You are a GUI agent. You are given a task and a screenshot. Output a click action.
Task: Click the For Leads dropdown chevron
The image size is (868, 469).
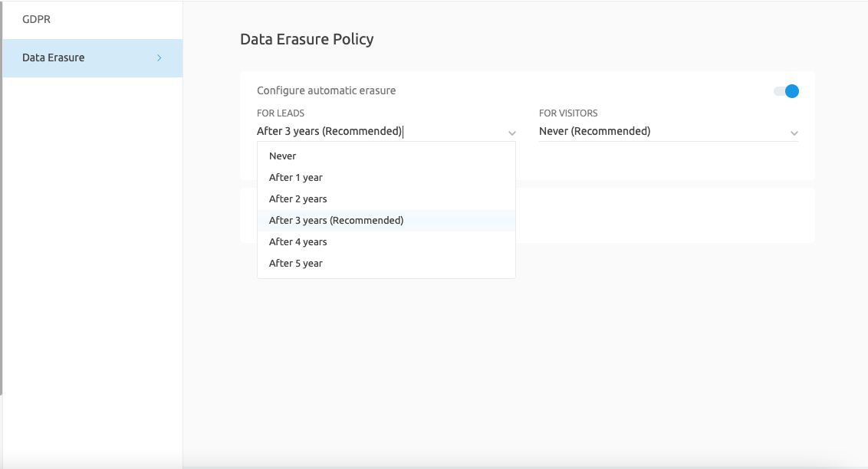(512, 133)
